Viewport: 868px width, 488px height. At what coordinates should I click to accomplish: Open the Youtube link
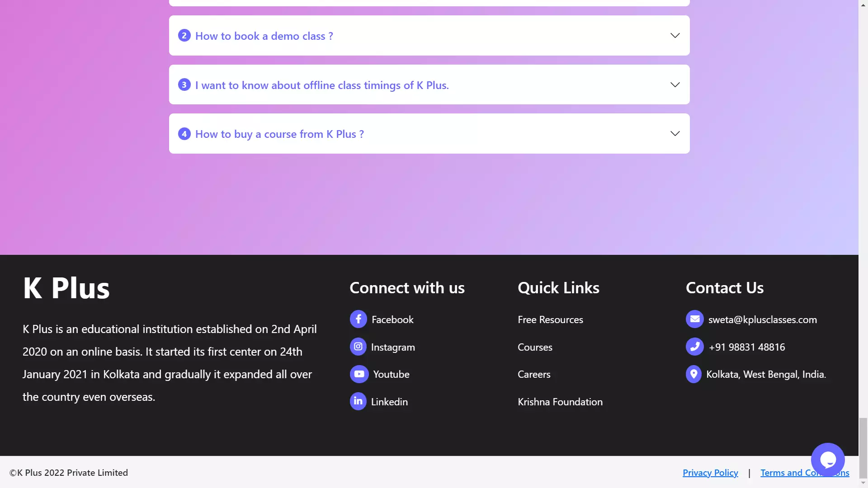click(391, 374)
